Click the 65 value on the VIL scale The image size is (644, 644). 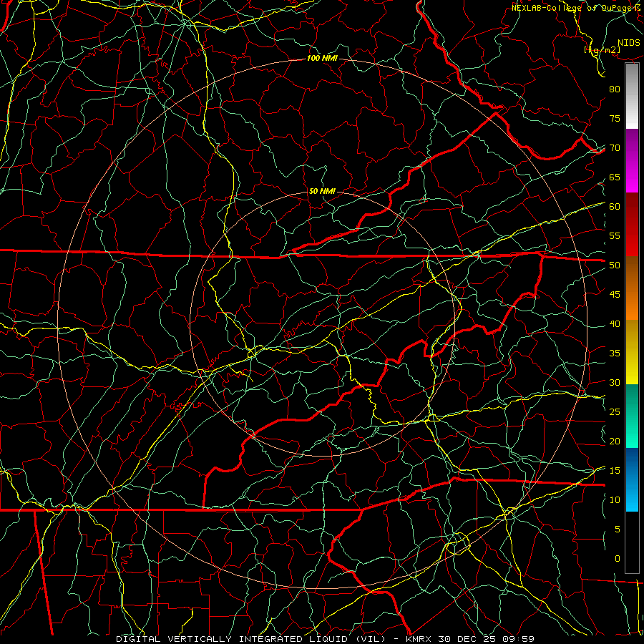tap(615, 177)
